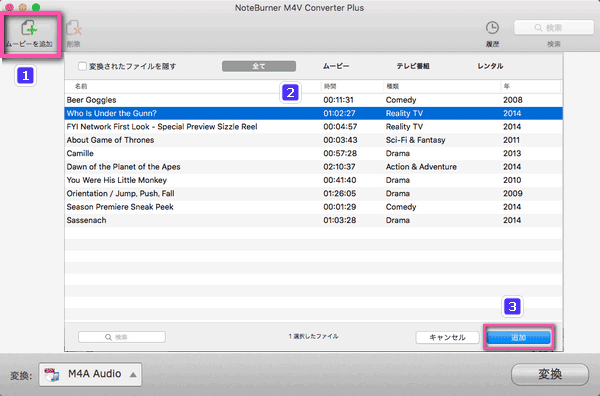This screenshot has height=396, width=600.
Task: Select Orientation / Jump, Push, Fall row
Action: coord(313,194)
